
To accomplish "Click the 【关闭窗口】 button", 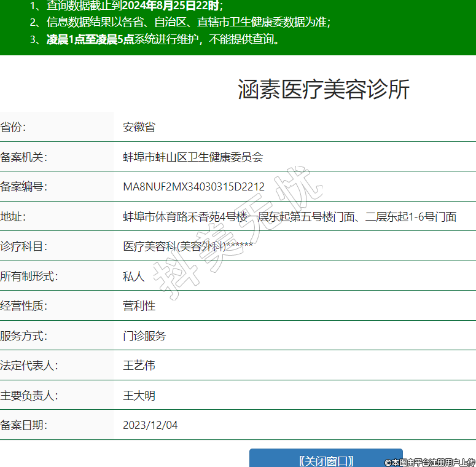I will click(326, 460).
